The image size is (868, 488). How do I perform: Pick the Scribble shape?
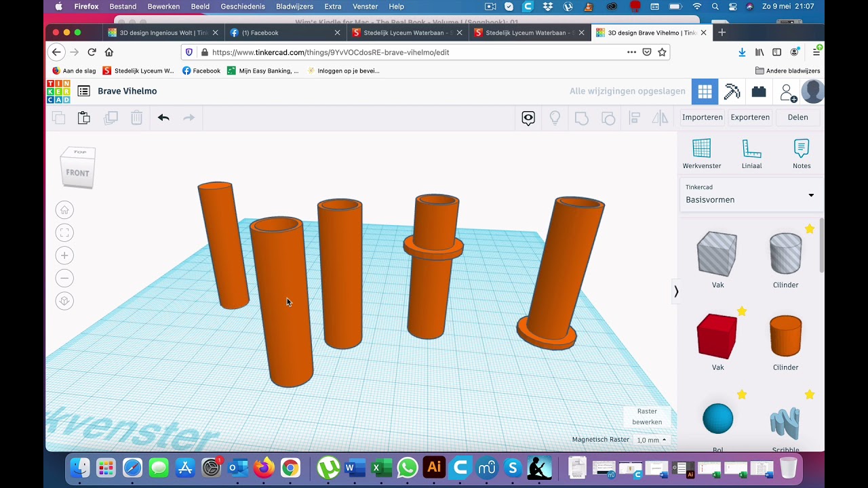(x=785, y=424)
